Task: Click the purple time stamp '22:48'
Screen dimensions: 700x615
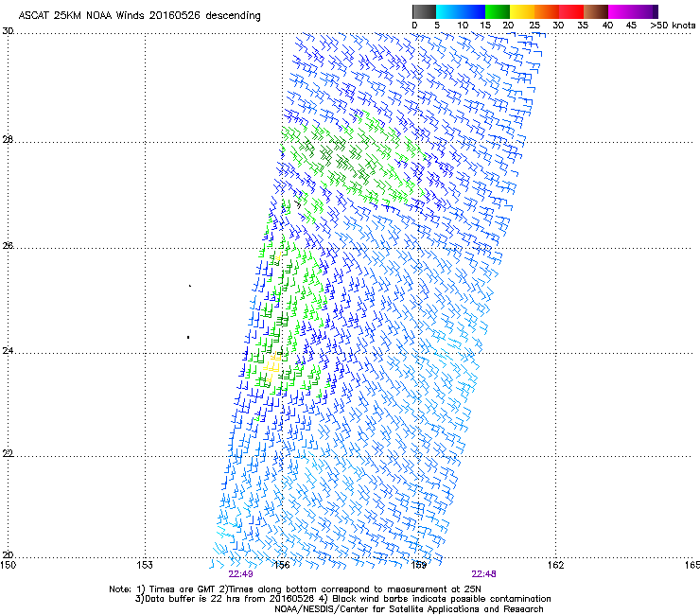Action: pyautogui.click(x=484, y=574)
